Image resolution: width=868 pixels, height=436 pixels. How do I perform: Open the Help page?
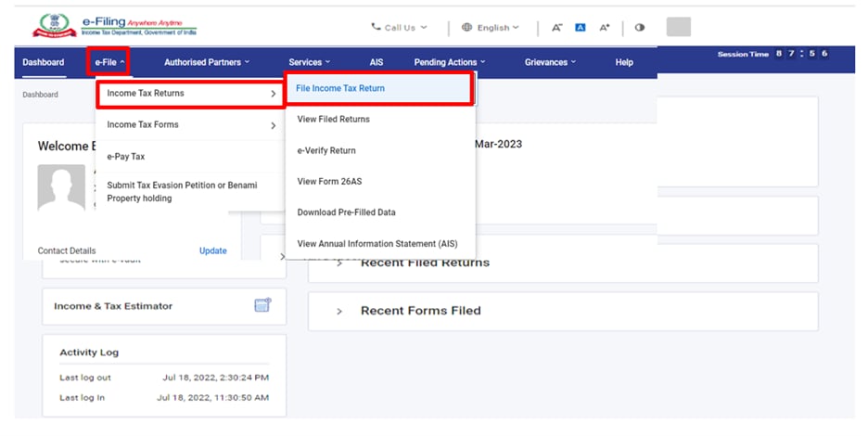(624, 62)
